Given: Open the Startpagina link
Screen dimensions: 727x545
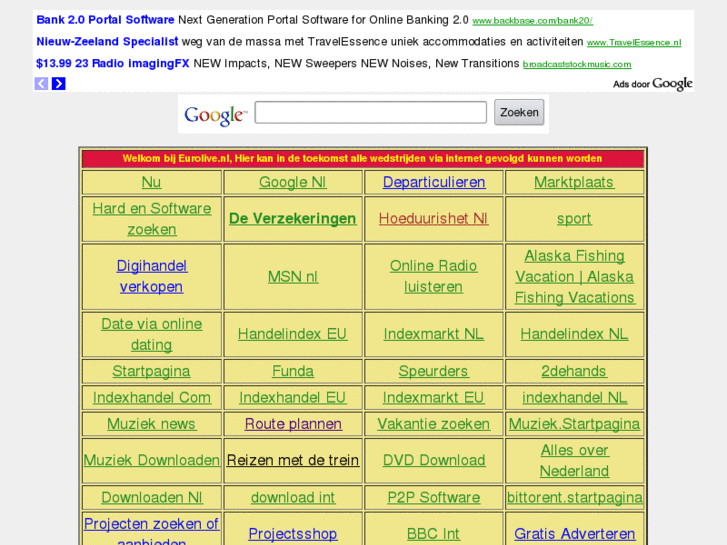Looking at the screenshot, I should [151, 371].
